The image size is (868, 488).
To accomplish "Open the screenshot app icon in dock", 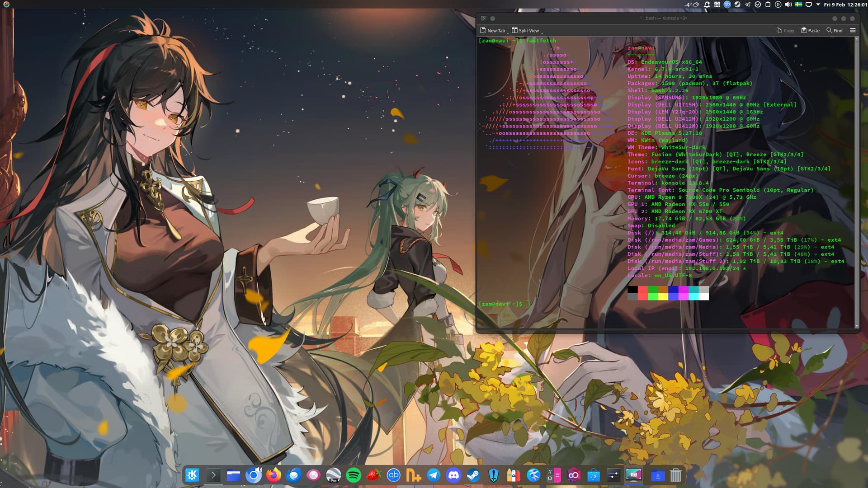I will (634, 475).
